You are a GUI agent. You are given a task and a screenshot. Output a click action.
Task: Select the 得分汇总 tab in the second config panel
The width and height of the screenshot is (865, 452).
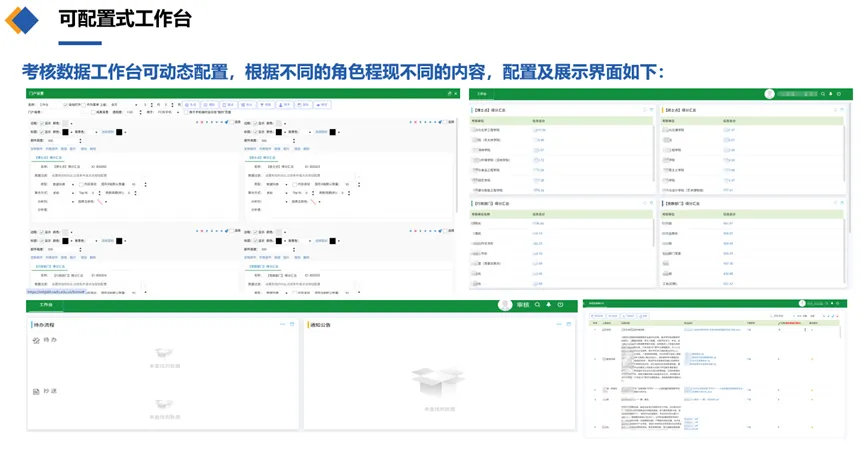[262, 157]
